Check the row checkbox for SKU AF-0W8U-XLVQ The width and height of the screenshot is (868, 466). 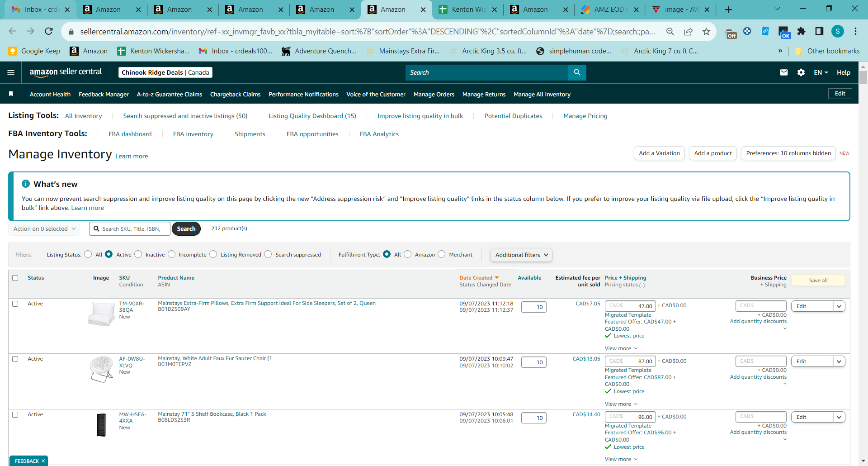(15, 359)
